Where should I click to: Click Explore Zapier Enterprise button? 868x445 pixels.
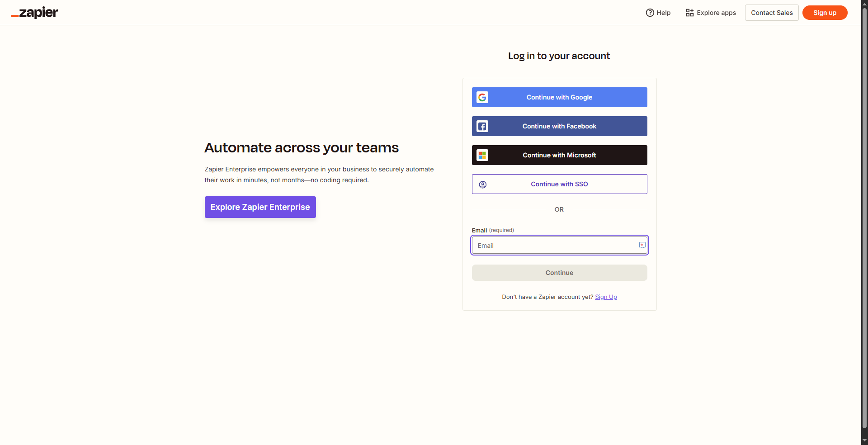pyautogui.click(x=260, y=207)
